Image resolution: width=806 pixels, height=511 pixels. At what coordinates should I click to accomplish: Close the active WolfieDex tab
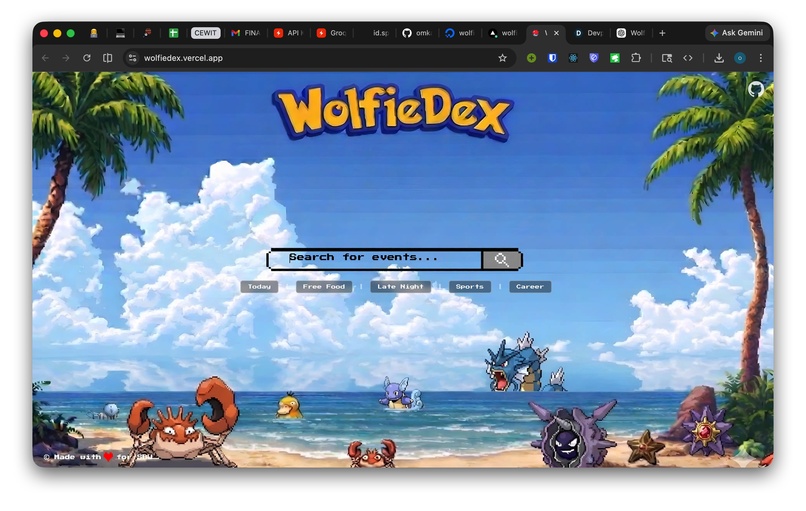(556, 33)
